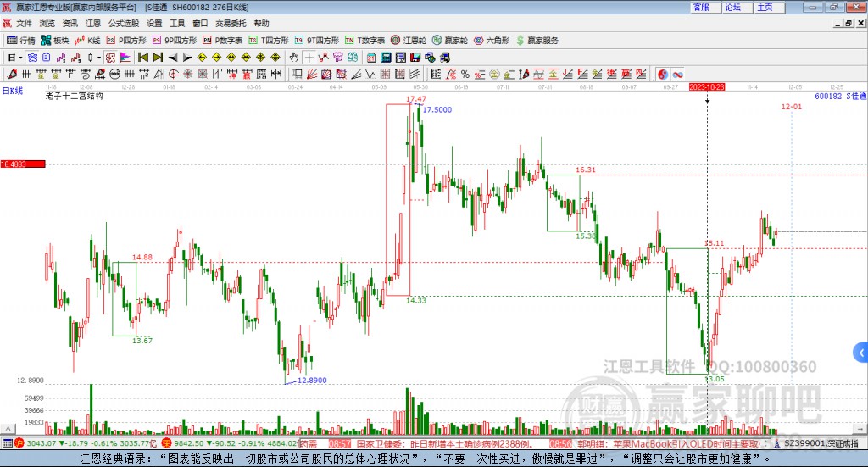The image size is (868, 467).
Task: Open the T数字表 time table
Action: (x=364, y=41)
